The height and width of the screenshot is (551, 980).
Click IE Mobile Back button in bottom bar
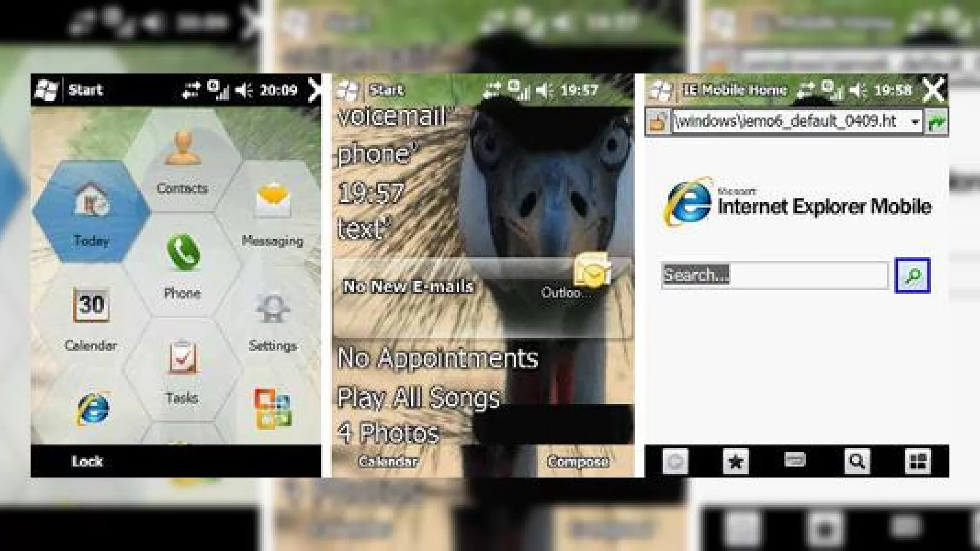(x=675, y=461)
